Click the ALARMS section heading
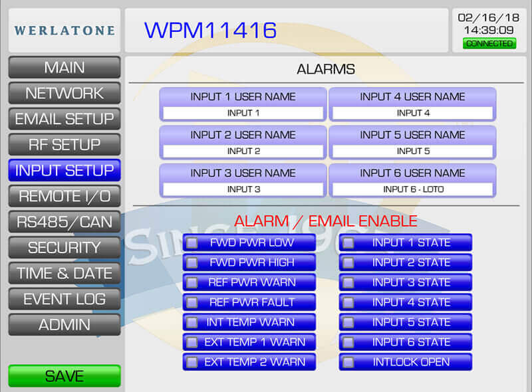This screenshot has width=532, height=392. [x=326, y=69]
